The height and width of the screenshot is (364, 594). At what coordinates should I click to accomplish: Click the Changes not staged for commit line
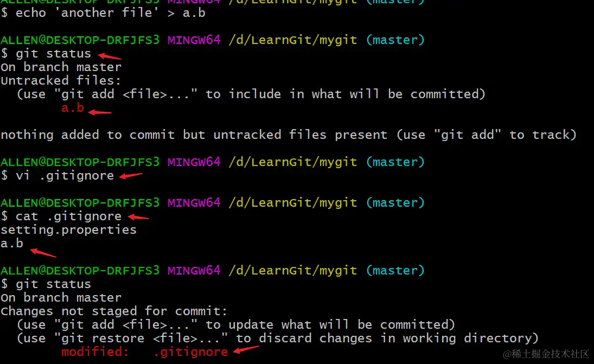pos(114,311)
